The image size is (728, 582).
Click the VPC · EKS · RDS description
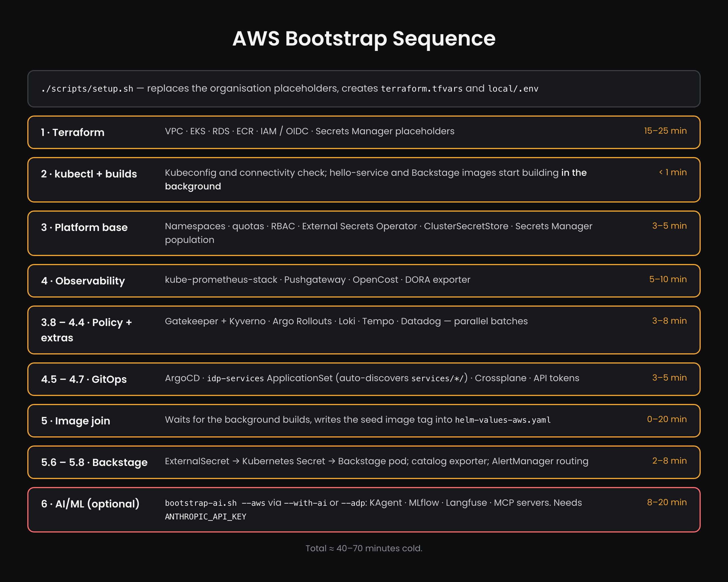pos(310,131)
